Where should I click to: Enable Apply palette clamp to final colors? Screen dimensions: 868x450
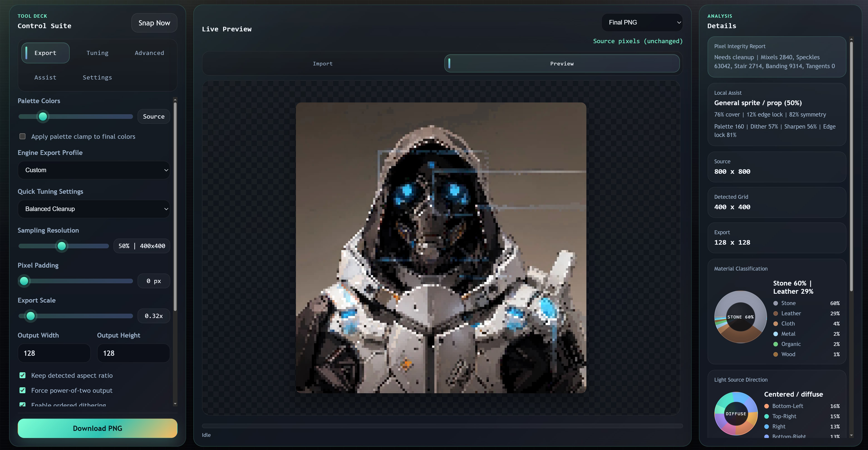(x=22, y=136)
